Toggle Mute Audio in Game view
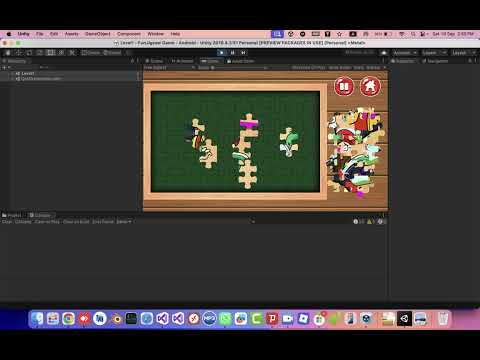The image size is (480, 360). [x=340, y=68]
